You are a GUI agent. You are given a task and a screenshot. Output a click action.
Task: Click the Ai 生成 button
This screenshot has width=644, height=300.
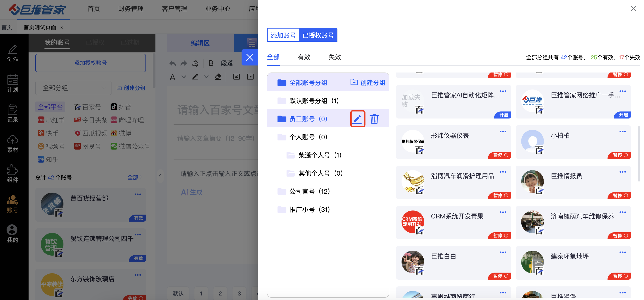192,192
